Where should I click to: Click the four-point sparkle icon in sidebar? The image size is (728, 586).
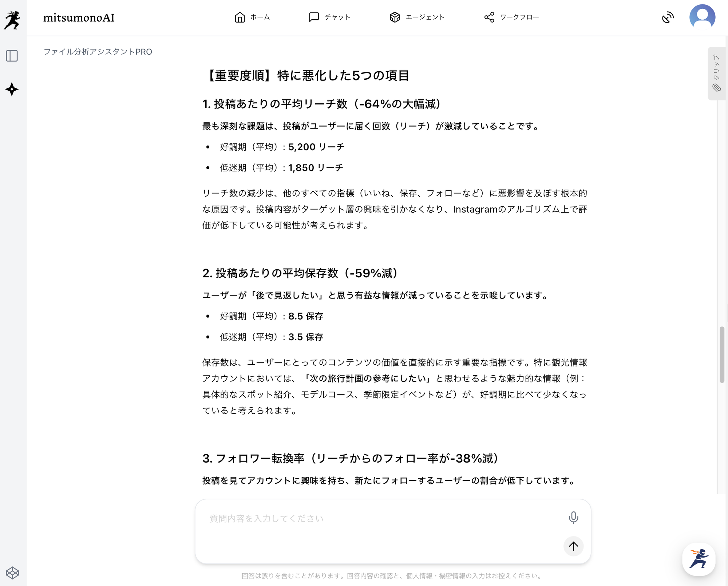pos(12,89)
